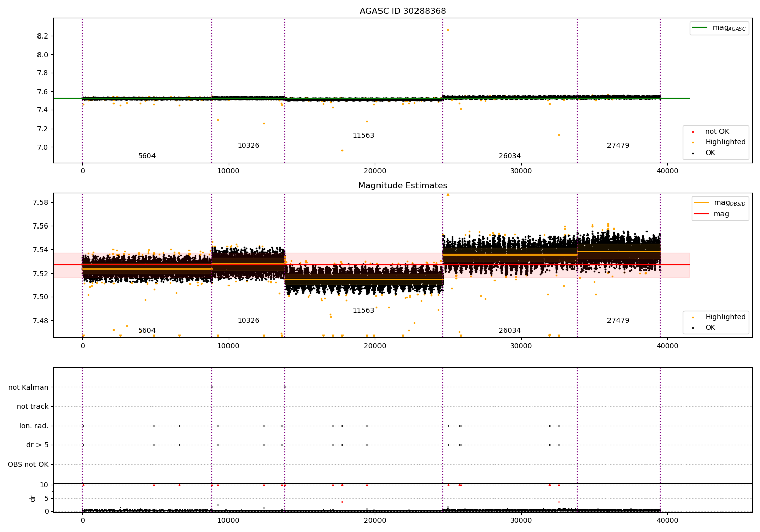Click the 40000 tick under the top plot
This screenshot has width=760, height=532.
[667, 171]
